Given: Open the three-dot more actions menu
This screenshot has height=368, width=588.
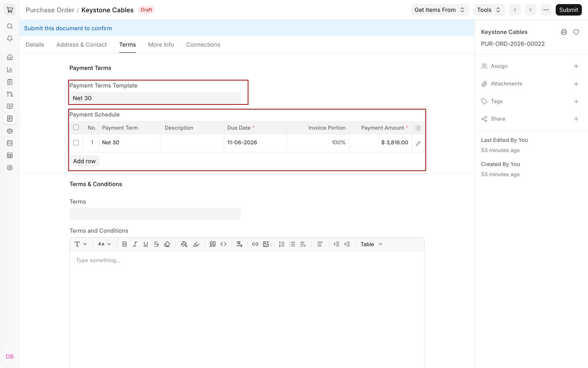Looking at the screenshot, I should [x=546, y=10].
